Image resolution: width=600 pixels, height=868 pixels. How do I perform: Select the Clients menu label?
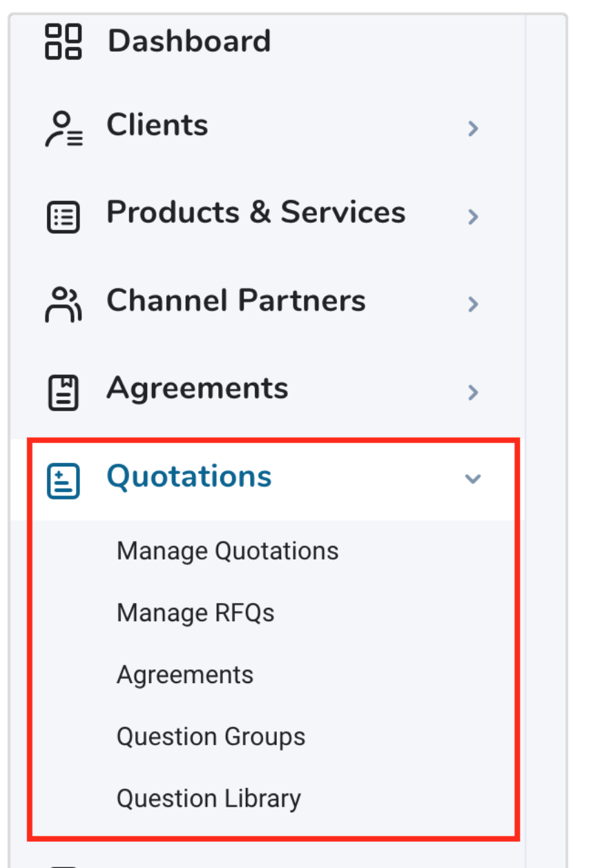(x=157, y=126)
